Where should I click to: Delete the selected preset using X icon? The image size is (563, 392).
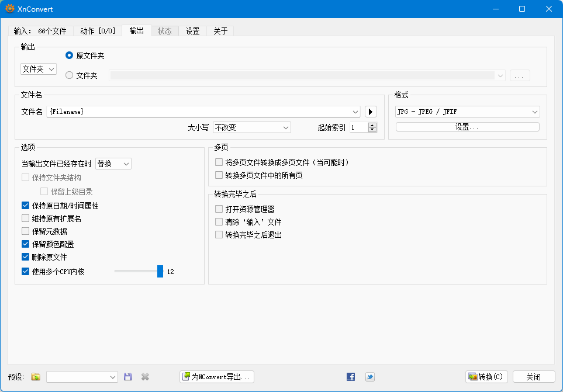coord(144,377)
